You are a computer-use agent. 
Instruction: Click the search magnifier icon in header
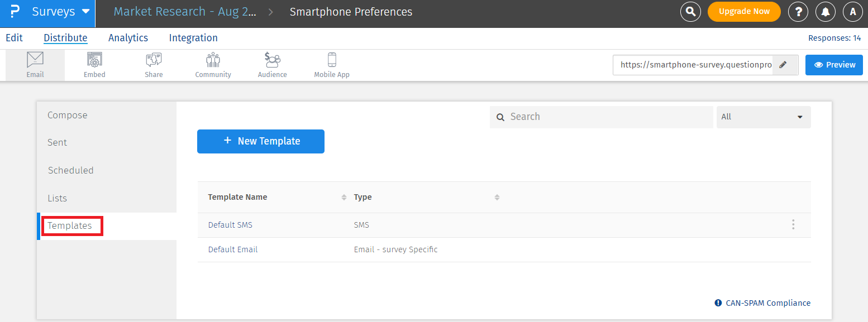point(690,12)
